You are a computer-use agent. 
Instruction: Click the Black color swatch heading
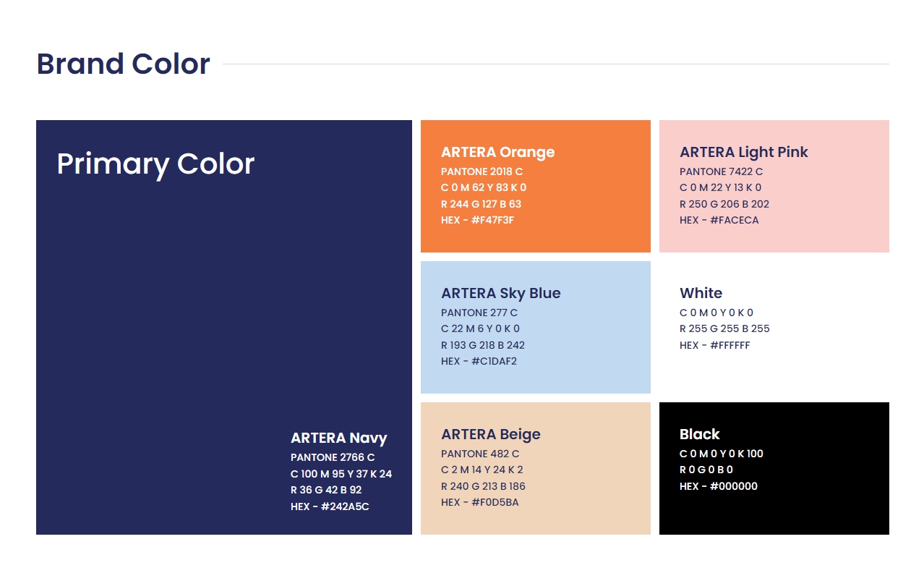[699, 434]
